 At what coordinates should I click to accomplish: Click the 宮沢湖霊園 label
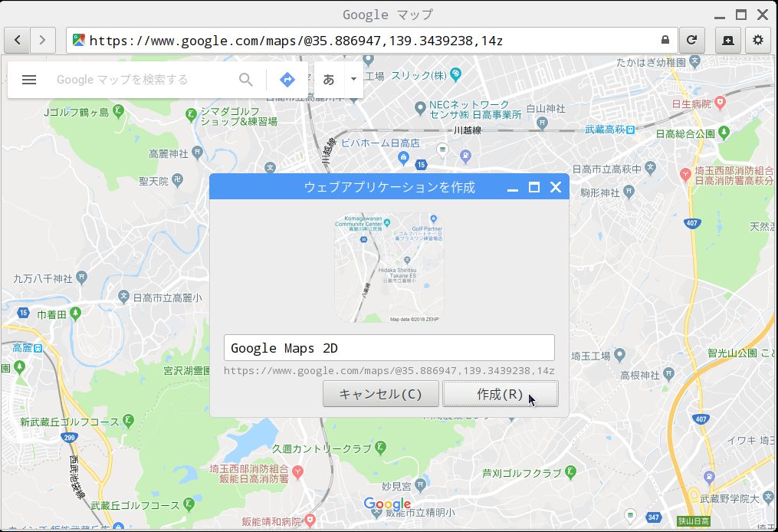[187, 371]
